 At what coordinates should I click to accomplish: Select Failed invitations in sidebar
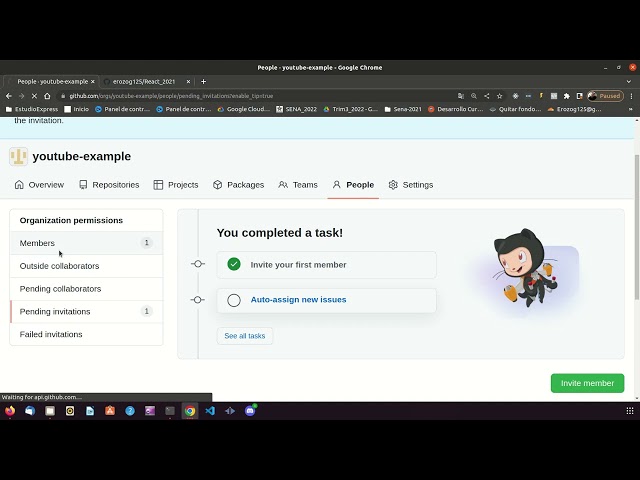86,334
